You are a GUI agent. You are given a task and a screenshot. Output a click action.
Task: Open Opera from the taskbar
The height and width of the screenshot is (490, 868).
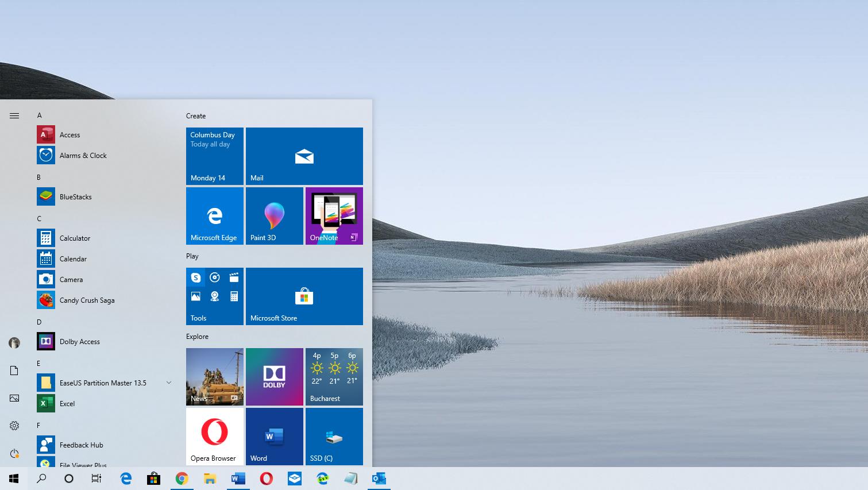266,479
